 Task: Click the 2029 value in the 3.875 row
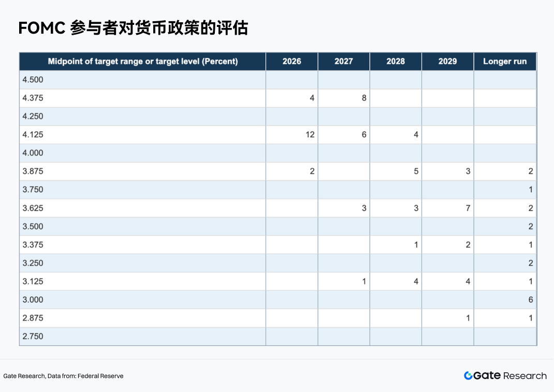[468, 171]
